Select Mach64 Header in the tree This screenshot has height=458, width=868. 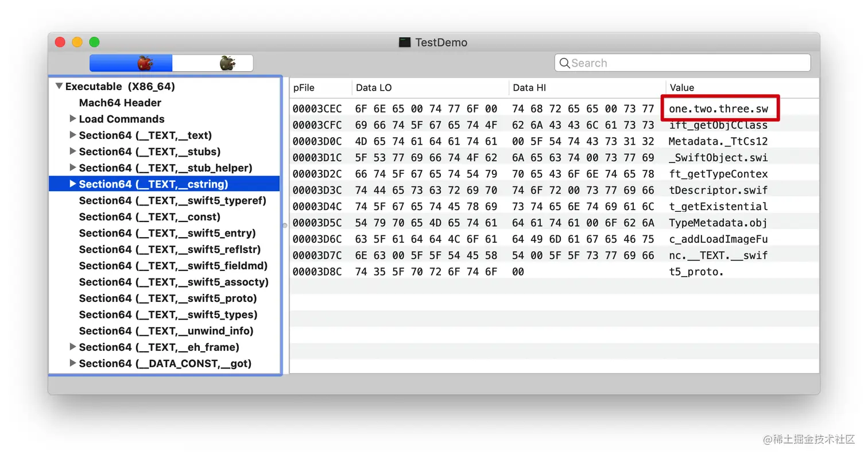120,103
